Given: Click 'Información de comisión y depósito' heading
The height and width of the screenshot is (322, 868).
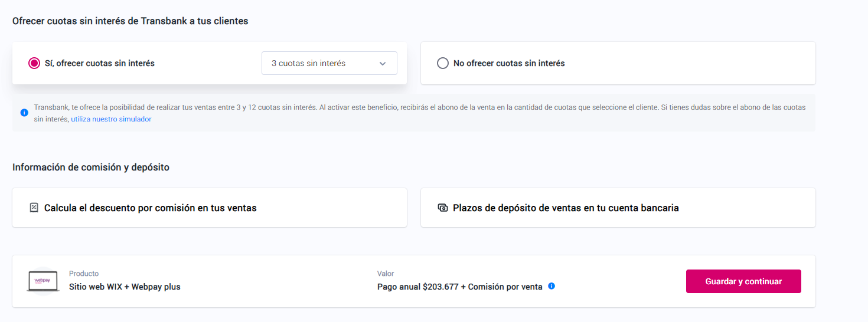Looking at the screenshot, I should [91, 167].
